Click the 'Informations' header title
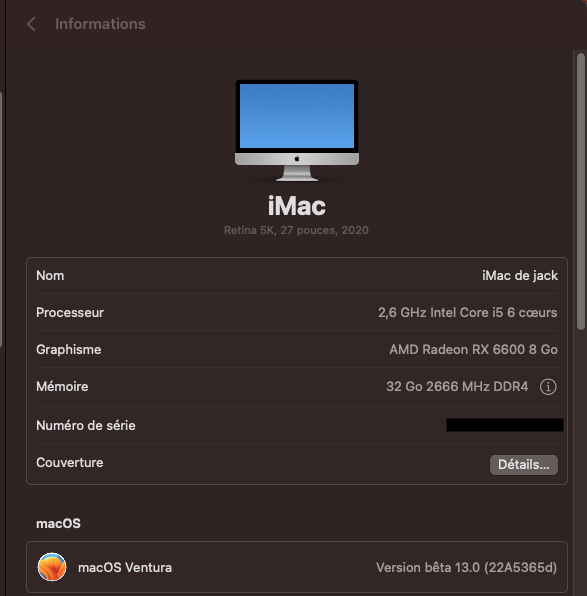 tap(100, 24)
